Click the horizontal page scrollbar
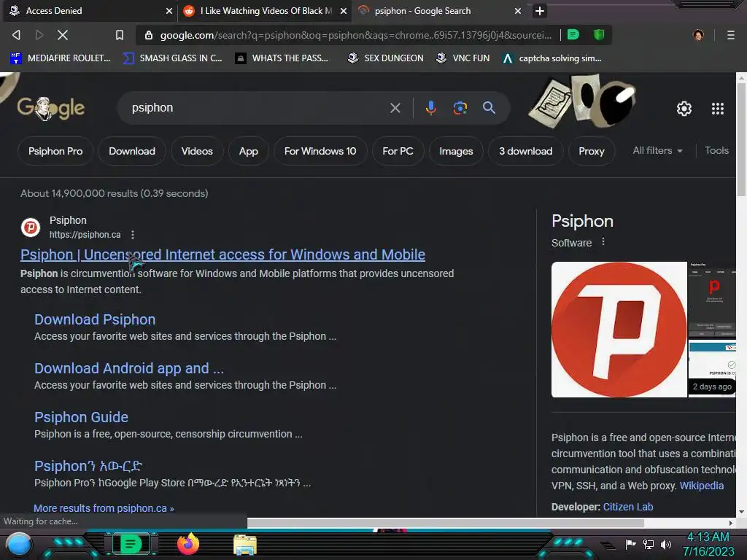 tap(446, 523)
